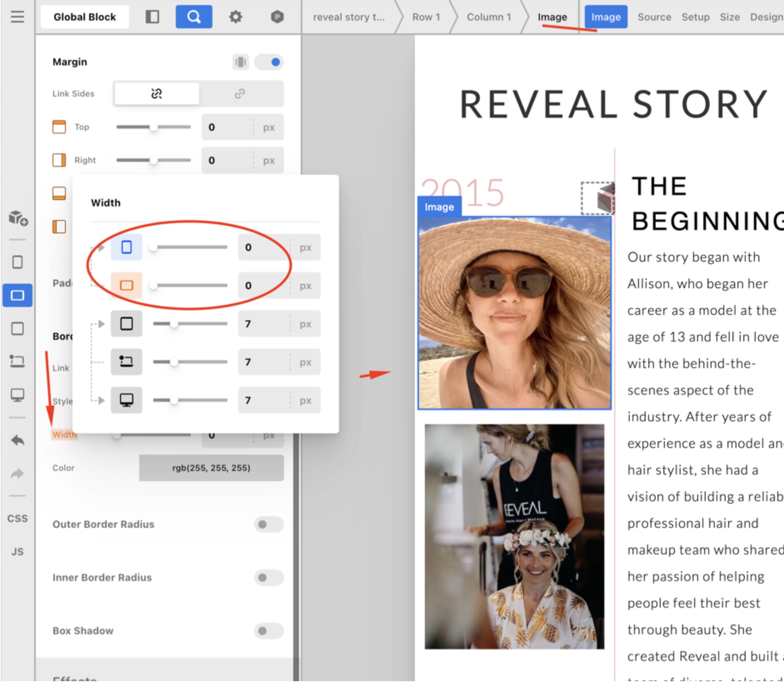This screenshot has height=682, width=784.
Task: Open the gear settings icon
Action: pos(235,17)
